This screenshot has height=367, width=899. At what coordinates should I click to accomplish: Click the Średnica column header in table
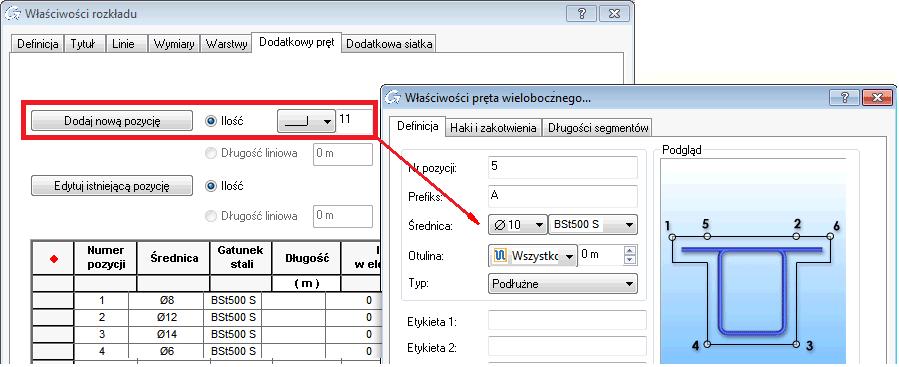174,258
